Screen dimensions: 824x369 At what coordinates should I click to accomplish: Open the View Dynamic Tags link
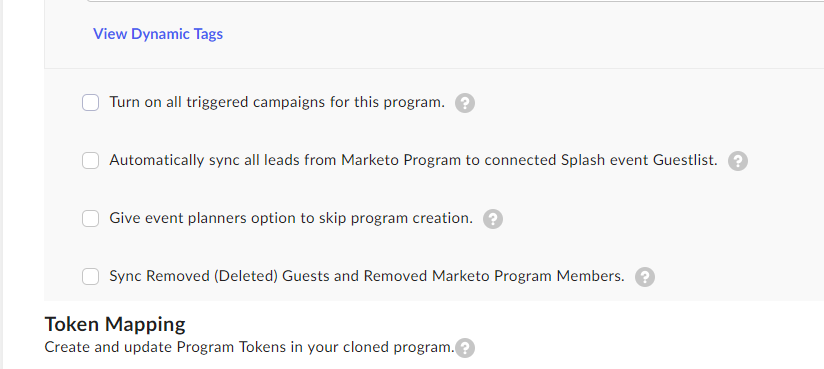158,34
